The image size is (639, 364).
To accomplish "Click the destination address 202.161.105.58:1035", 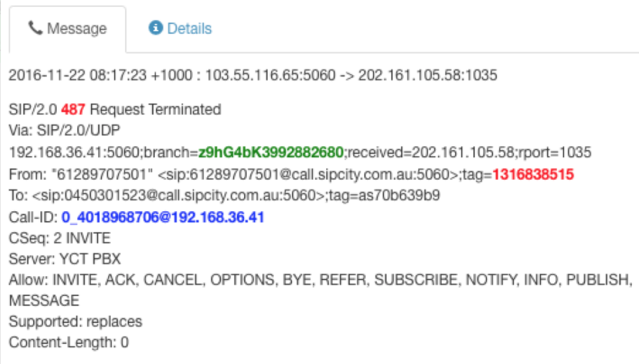I will pyautogui.click(x=428, y=75).
